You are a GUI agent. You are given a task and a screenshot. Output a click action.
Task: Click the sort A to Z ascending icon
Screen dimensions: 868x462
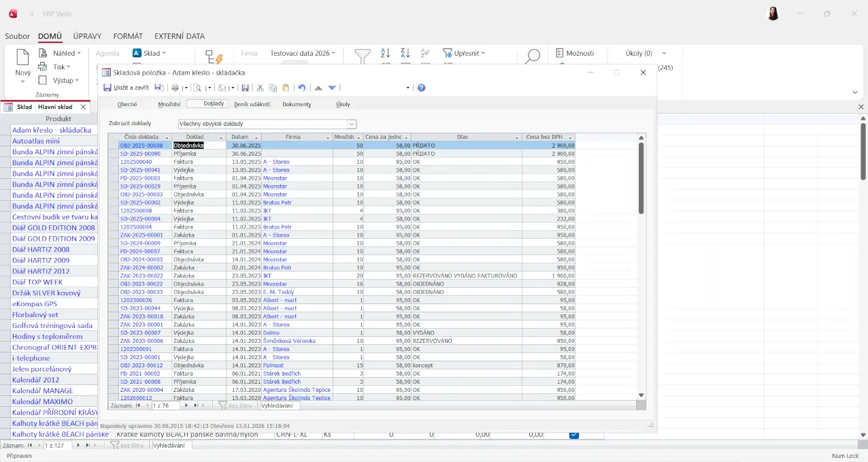point(386,53)
